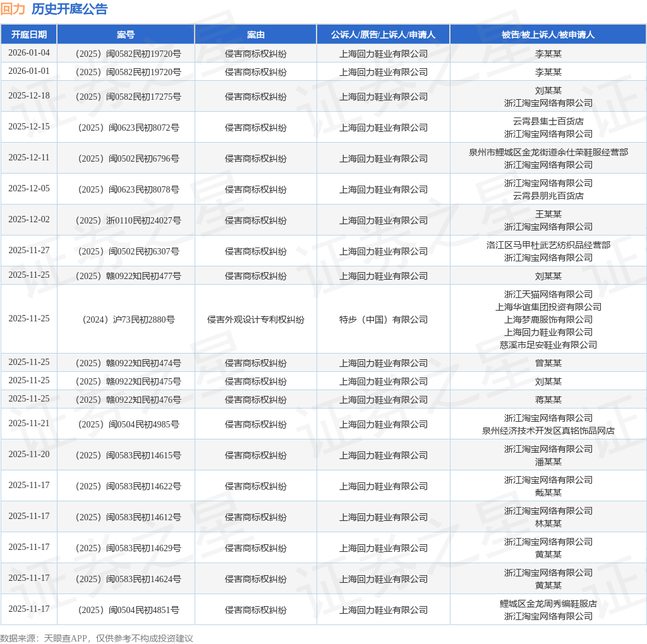Select case number (2025)赣0922知民初474号
This screenshot has width=647, height=644.
[x=128, y=363]
